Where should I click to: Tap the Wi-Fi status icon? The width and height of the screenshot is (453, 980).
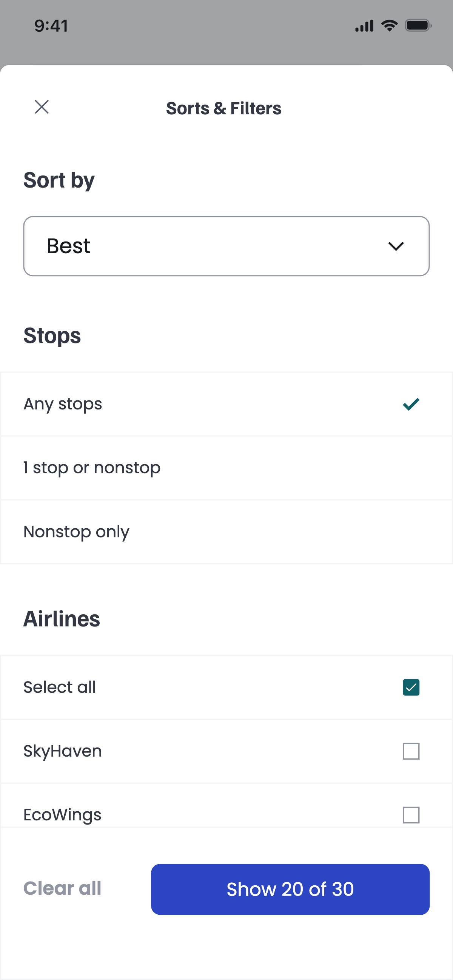tap(390, 26)
